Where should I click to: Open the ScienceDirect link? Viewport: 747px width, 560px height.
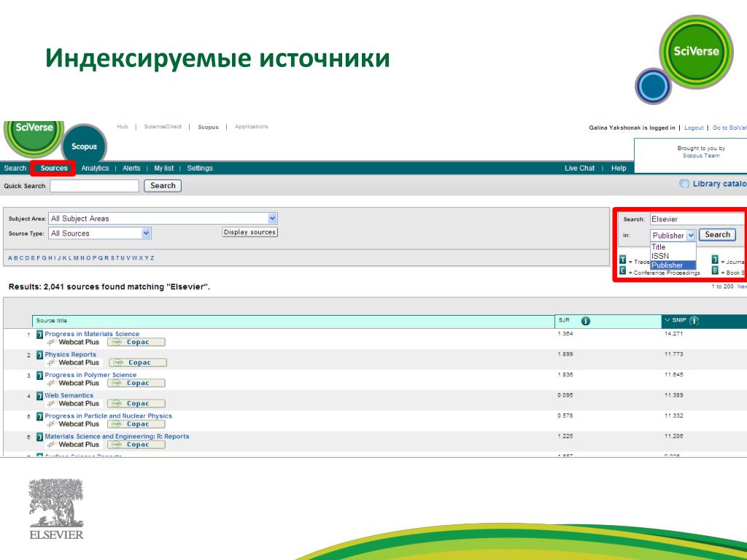click(x=163, y=127)
